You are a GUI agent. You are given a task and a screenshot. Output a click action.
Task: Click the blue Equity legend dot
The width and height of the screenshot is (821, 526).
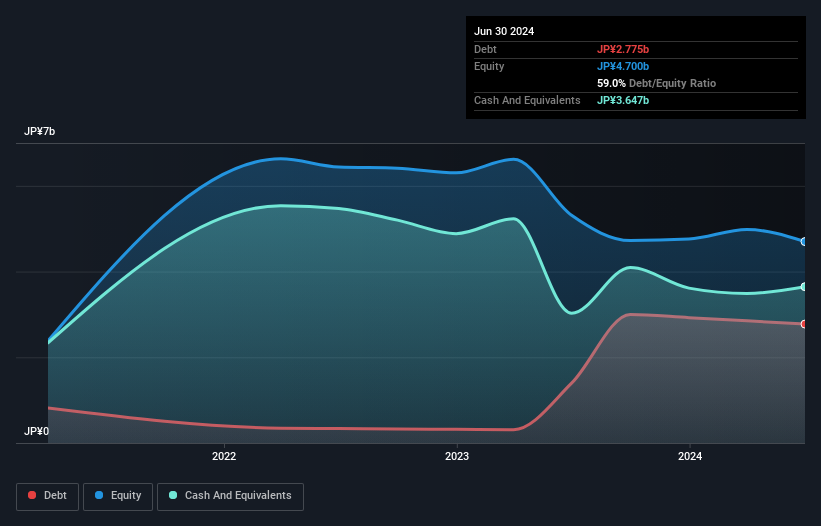point(99,495)
